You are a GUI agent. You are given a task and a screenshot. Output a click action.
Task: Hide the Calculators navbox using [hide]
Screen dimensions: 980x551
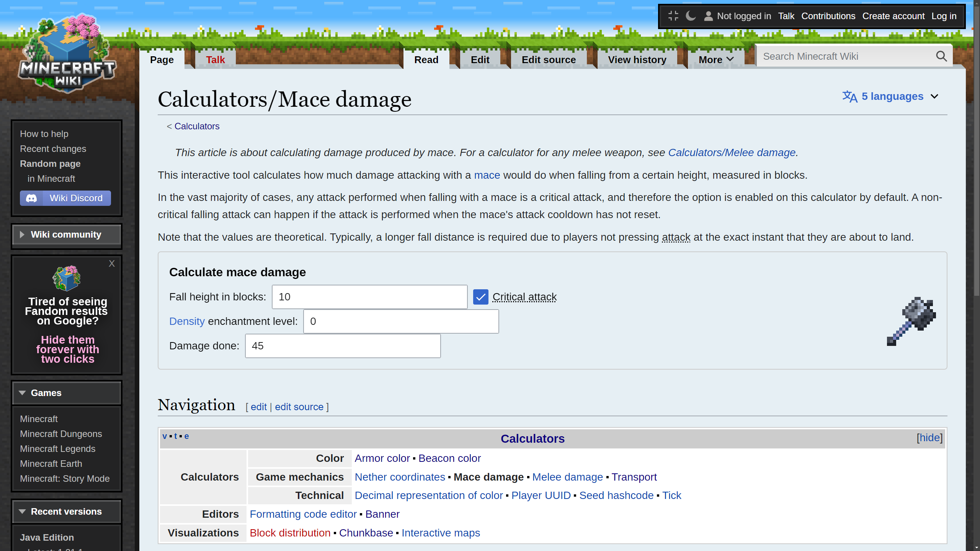(x=929, y=437)
